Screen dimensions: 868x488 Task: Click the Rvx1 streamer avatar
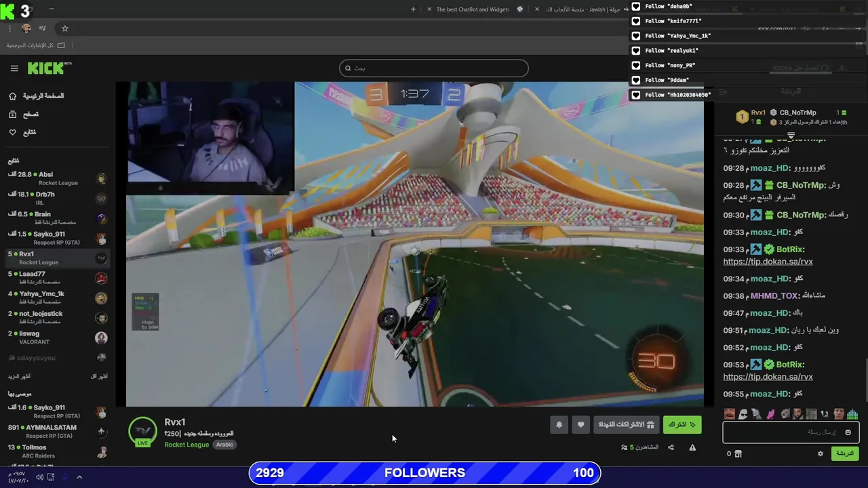(x=142, y=432)
